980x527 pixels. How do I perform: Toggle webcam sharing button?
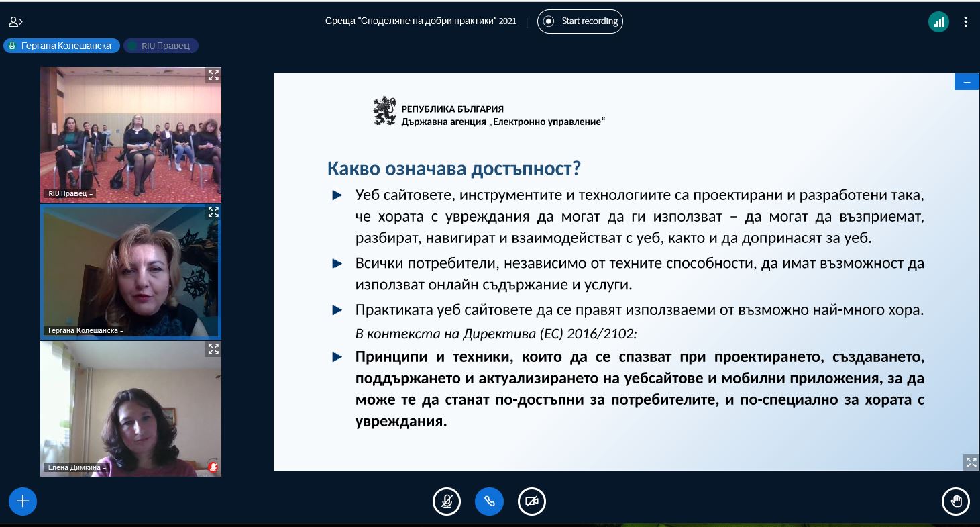click(x=532, y=501)
